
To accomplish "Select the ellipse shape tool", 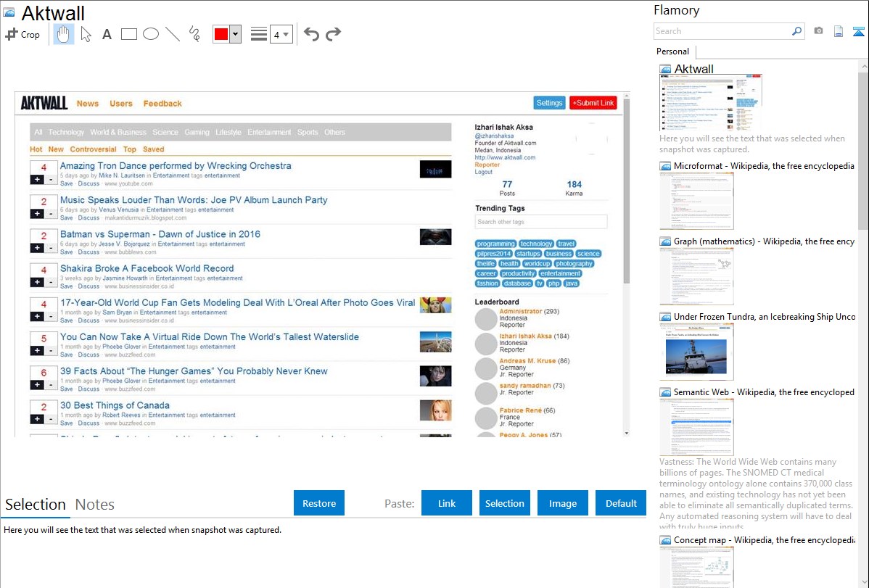I will coord(151,34).
